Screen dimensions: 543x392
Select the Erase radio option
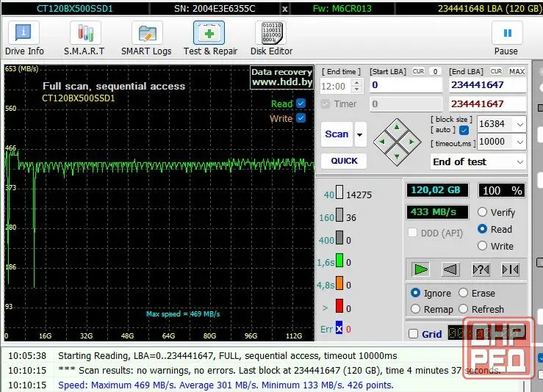463,293
